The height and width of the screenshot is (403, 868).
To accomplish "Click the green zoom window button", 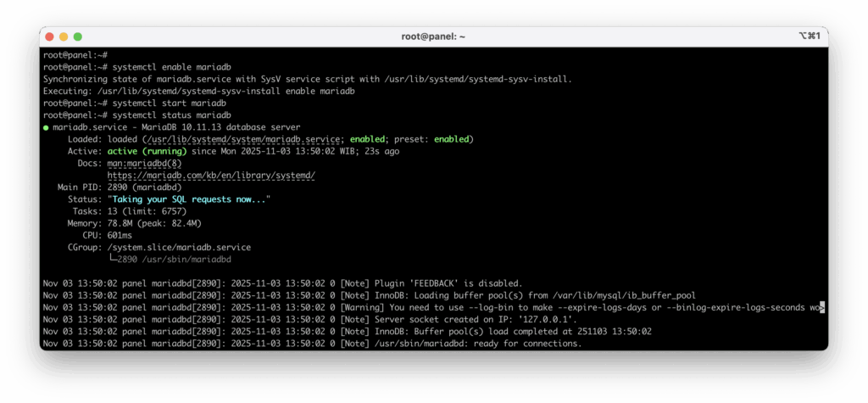I will click(x=78, y=36).
